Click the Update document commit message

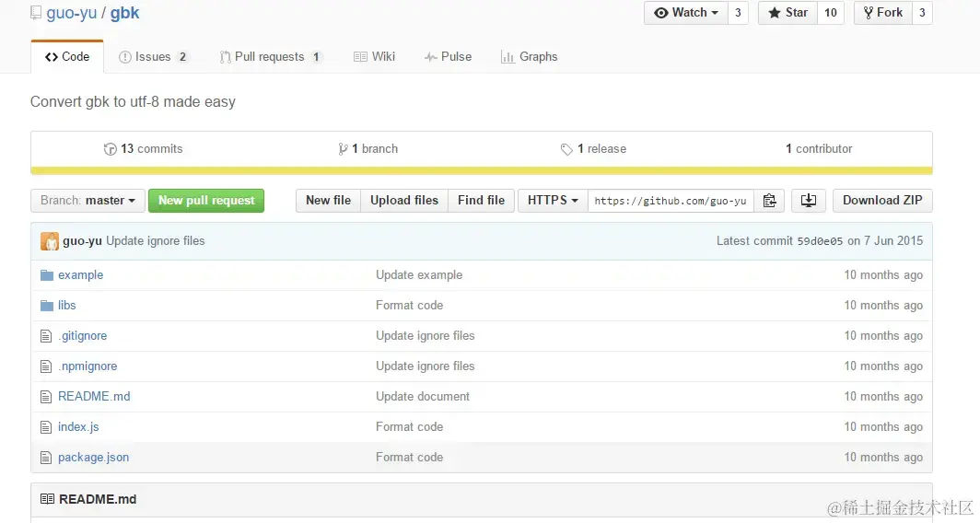point(423,397)
